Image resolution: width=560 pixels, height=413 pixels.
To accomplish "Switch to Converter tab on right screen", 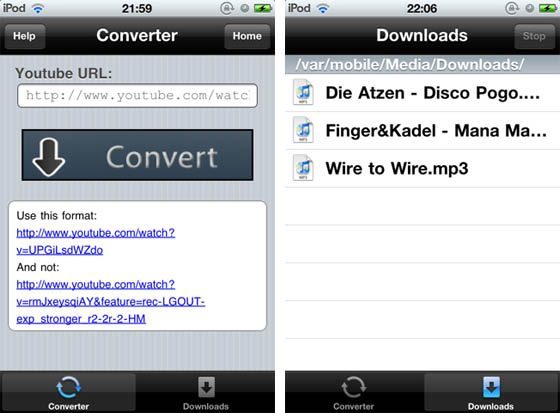I will click(354, 393).
